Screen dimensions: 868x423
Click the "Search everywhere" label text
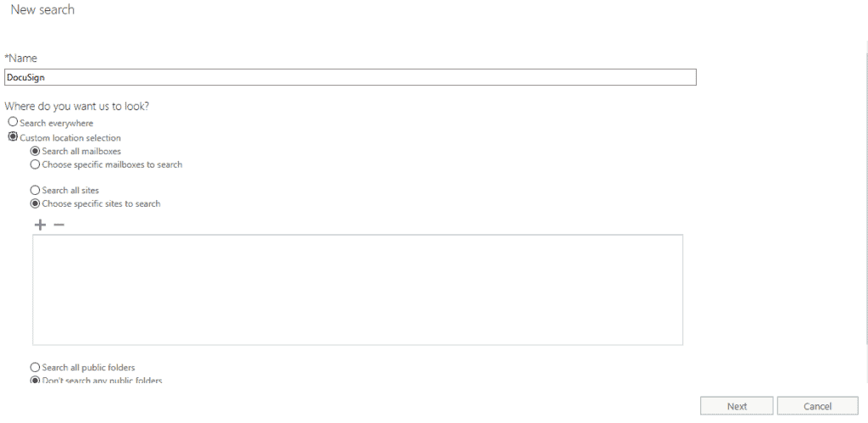pos(57,124)
